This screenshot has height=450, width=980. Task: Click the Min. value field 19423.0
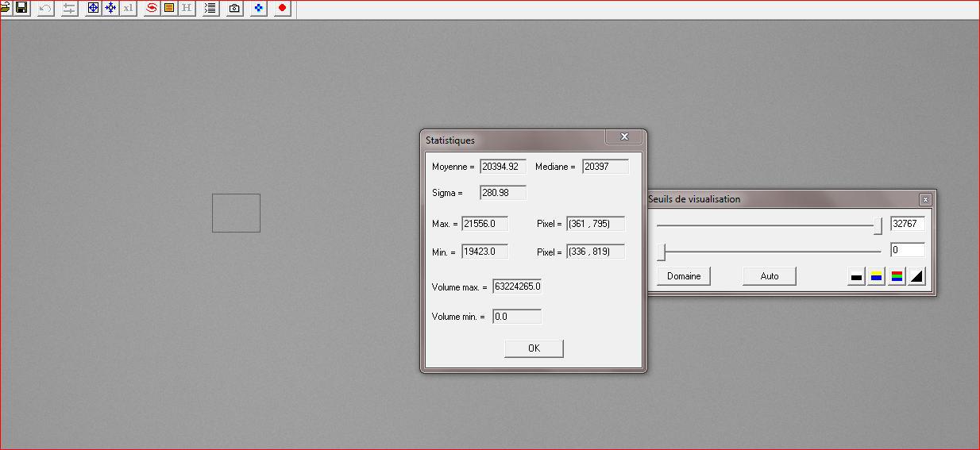click(x=484, y=252)
